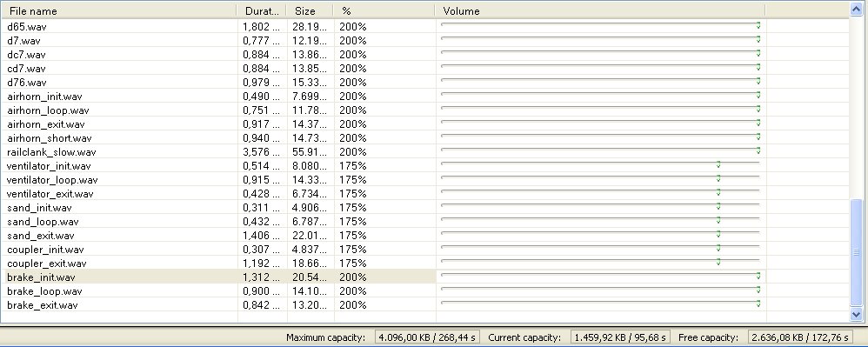Select the airhorn_init.wav file
The width and height of the screenshot is (868, 347).
(x=44, y=97)
